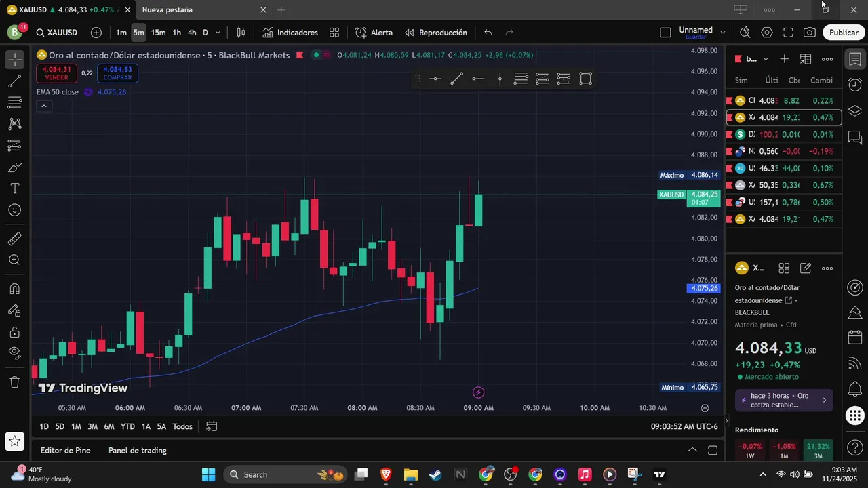Image resolution: width=868 pixels, height=488 pixels.
Task: Open watchlist three-dots options menu
Action: [827, 59]
